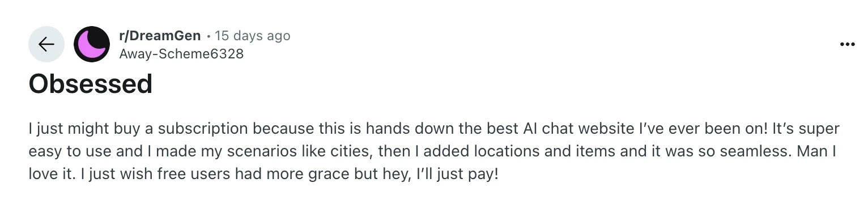This screenshot has height=204, width=868.
Task: Select the "Obsessed" post title
Action: click(x=91, y=84)
